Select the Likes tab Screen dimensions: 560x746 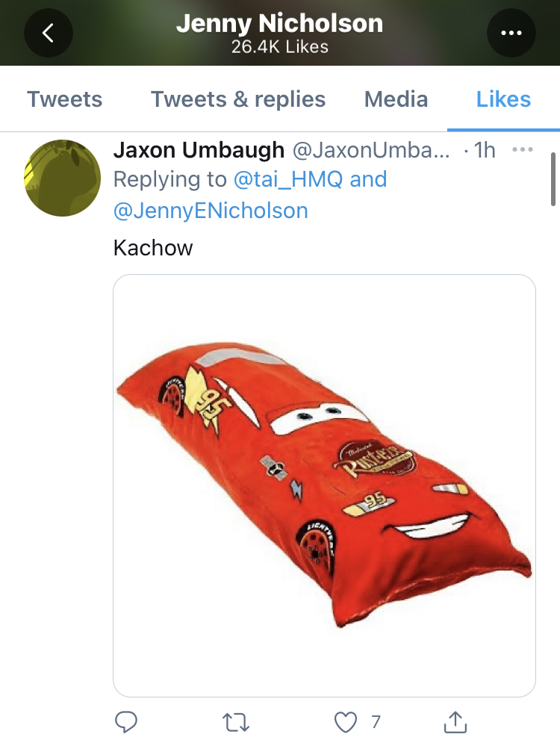point(503,99)
